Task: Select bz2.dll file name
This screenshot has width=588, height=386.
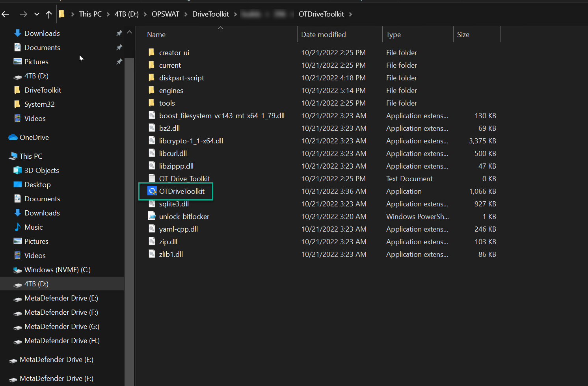Action: tap(169, 128)
